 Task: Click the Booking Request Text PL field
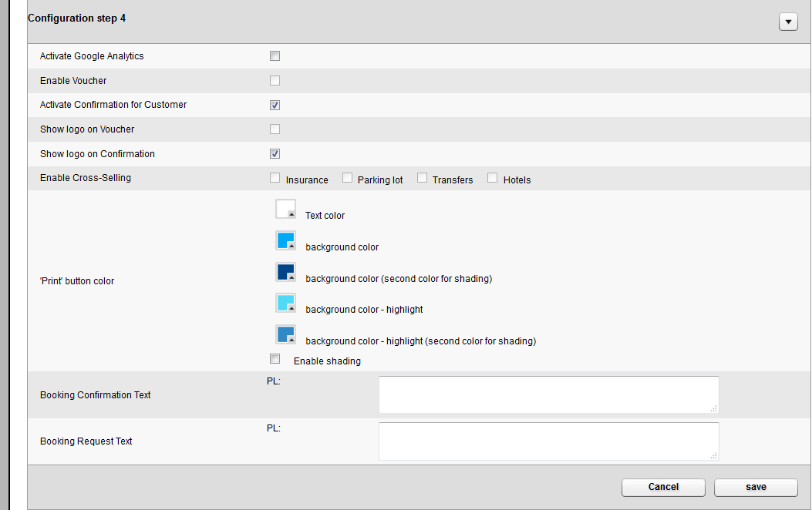pos(549,441)
